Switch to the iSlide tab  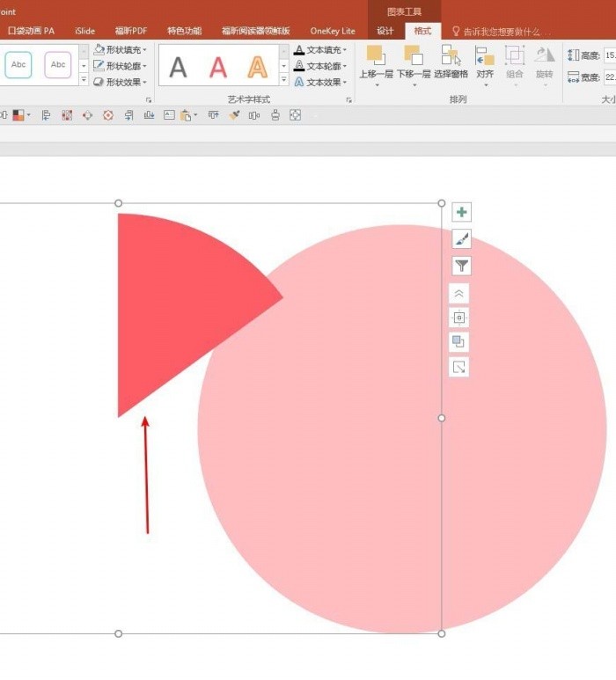[84, 31]
